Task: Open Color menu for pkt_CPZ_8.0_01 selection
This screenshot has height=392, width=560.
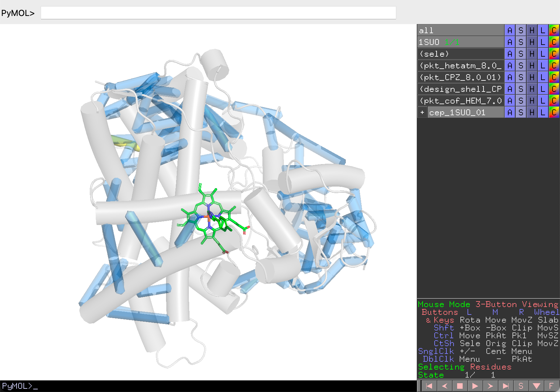Action: tap(554, 77)
